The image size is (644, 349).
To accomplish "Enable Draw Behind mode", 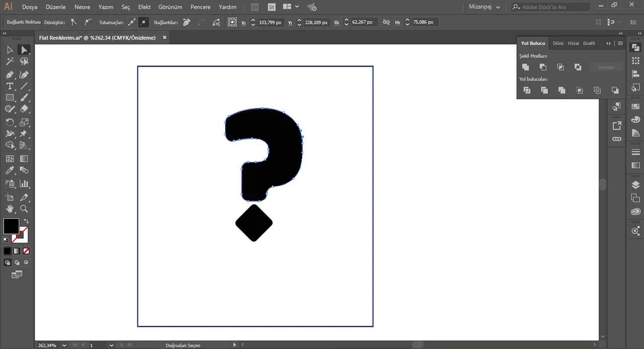I will coord(17,262).
